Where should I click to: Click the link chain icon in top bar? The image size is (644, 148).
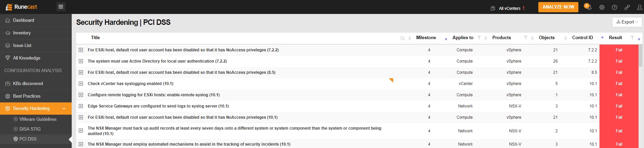(x=627, y=7)
